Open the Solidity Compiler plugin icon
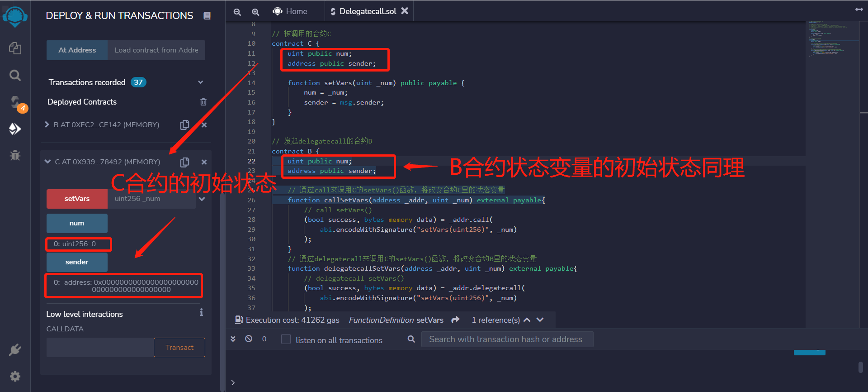The width and height of the screenshot is (868, 392). click(16, 102)
